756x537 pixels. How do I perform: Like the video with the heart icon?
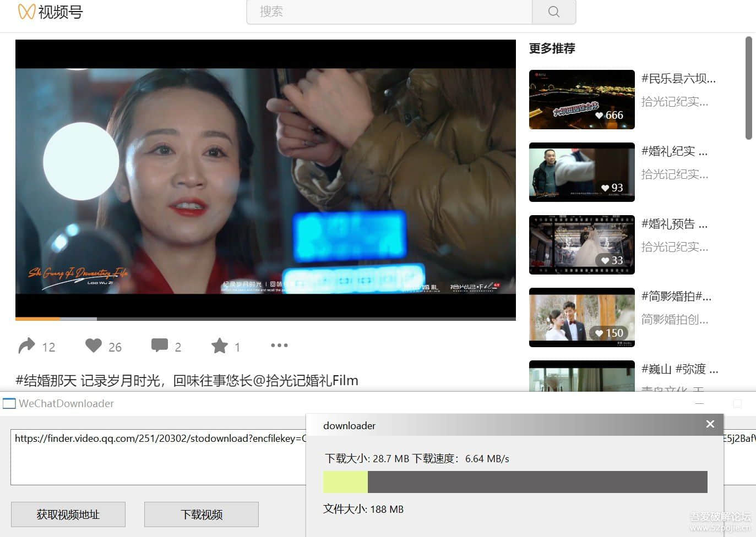coord(94,346)
